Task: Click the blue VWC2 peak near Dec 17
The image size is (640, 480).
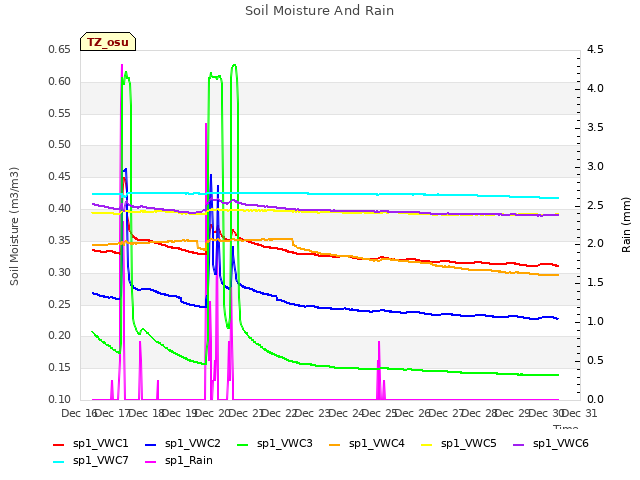Action: click(x=125, y=169)
